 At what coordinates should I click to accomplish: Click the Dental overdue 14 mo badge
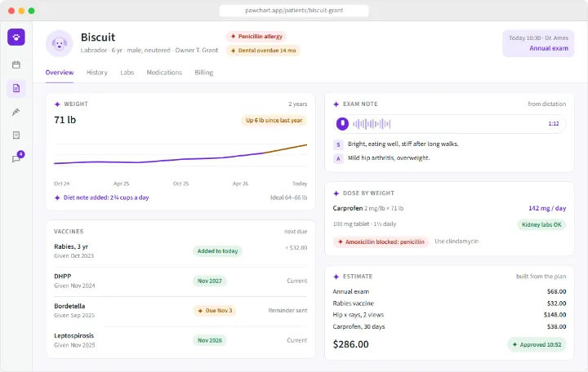click(x=263, y=51)
